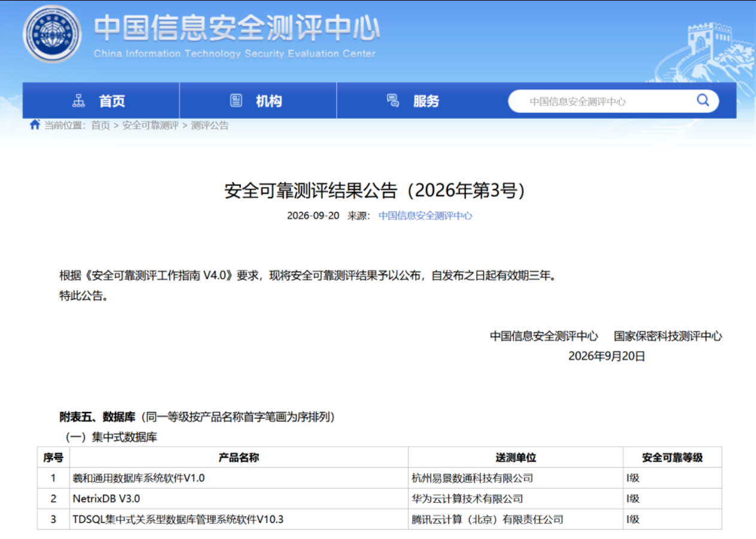This screenshot has width=756, height=539.
Task: Go to 测评公告 in the breadcrumb
Action: [210, 125]
